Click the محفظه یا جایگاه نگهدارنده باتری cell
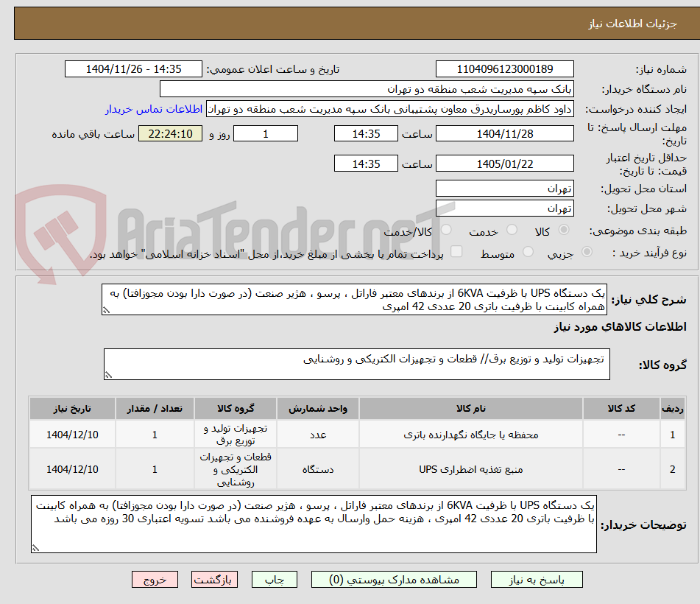This screenshot has height=604, width=700. click(x=470, y=435)
